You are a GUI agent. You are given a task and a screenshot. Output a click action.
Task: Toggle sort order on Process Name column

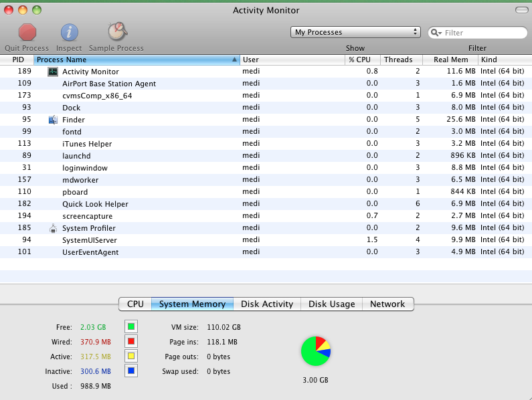[137, 60]
